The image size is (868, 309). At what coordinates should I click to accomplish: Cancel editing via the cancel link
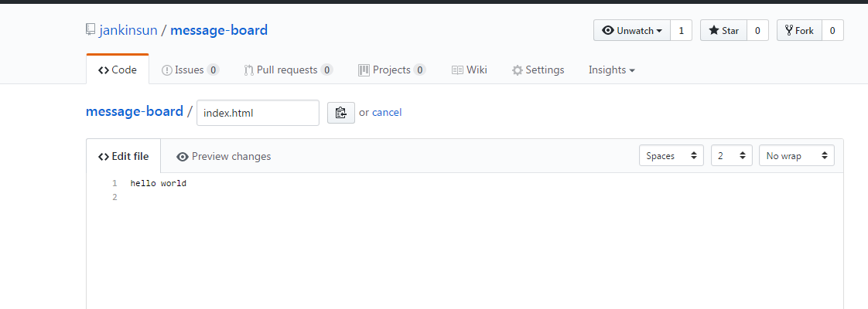(387, 113)
